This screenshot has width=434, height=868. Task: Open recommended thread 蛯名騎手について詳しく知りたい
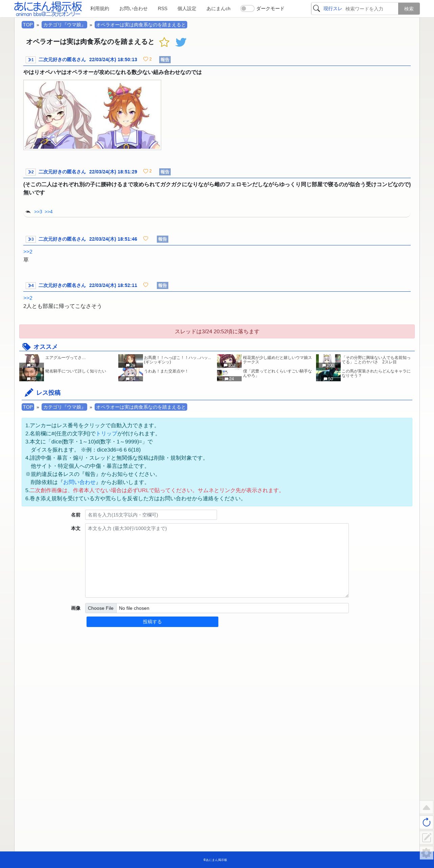pyautogui.click(x=76, y=371)
